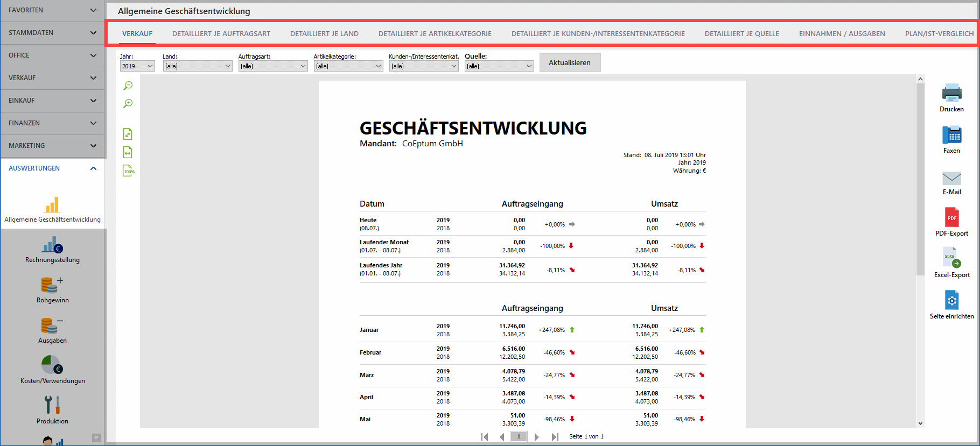
Task: Go to first report page
Action: 485,437
